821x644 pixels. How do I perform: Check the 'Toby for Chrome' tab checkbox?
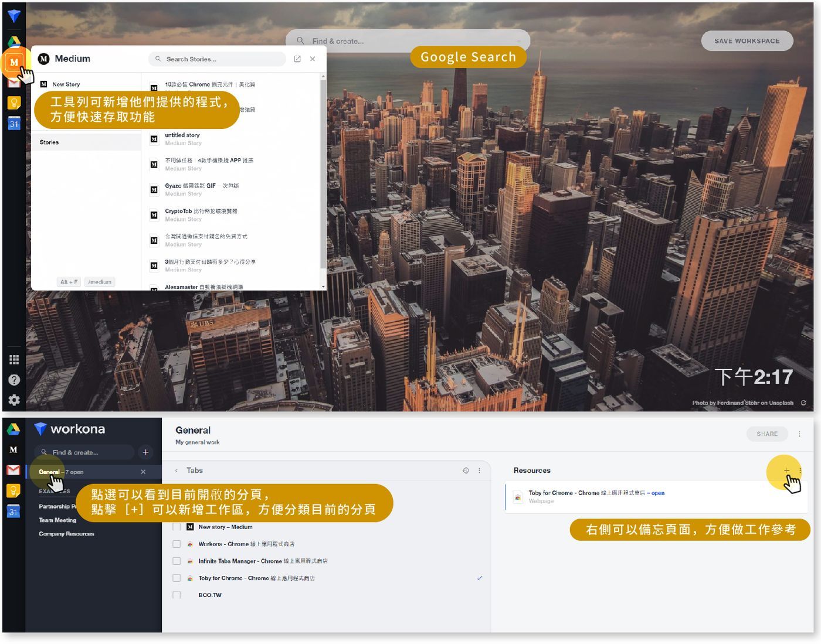coord(177,578)
